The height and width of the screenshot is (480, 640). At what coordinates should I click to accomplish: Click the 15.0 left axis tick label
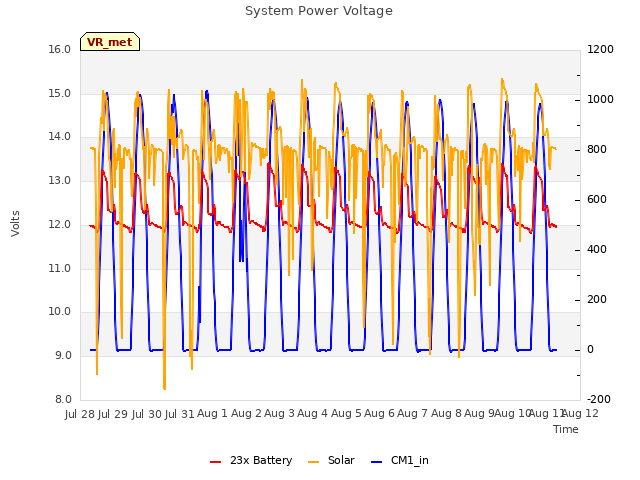(x=60, y=93)
